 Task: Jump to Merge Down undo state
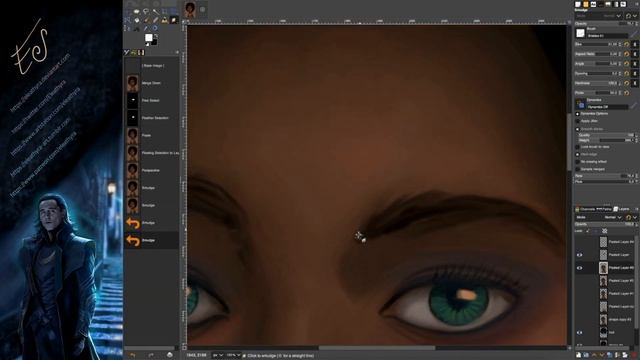(x=151, y=83)
